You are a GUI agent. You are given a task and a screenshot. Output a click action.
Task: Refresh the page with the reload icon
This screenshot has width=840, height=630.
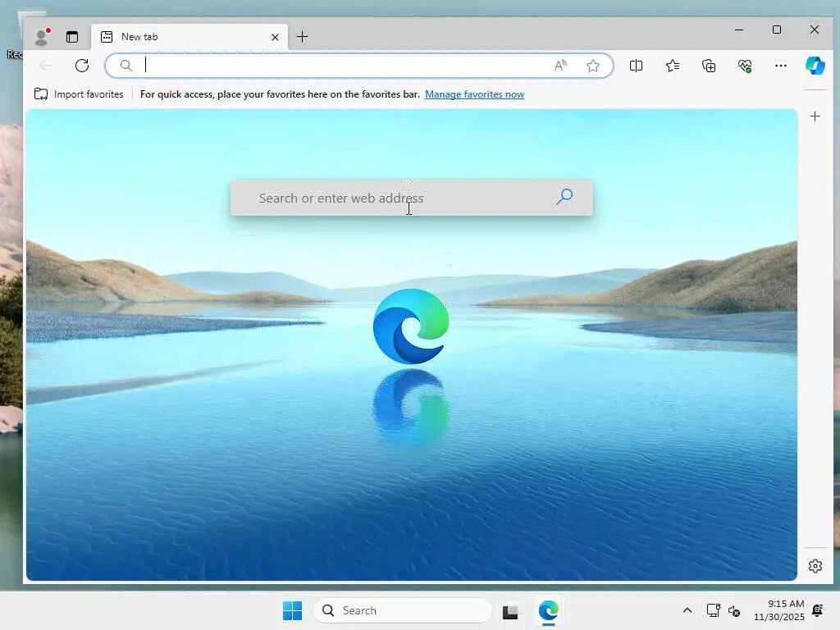click(x=82, y=66)
